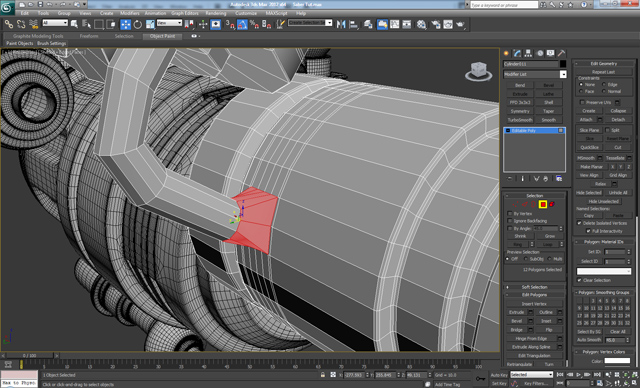
Task: Open the reference coordinate View dropdown
Action: click(169, 23)
